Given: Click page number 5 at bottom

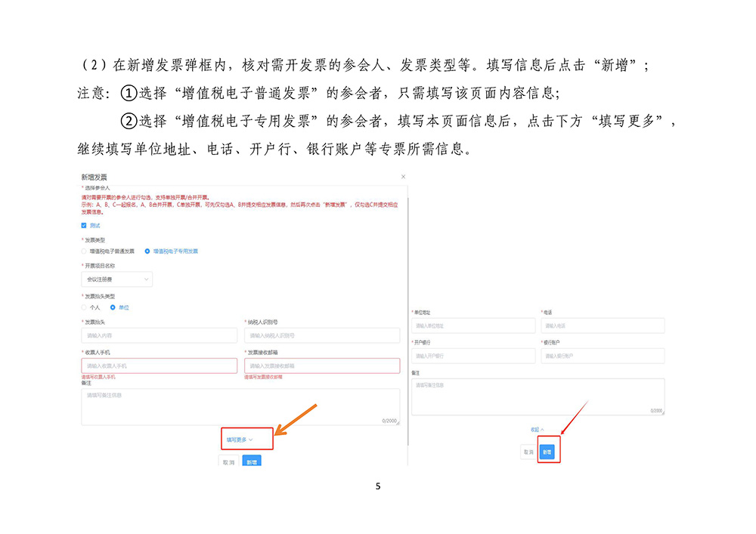Looking at the screenshot, I should tap(378, 486).
